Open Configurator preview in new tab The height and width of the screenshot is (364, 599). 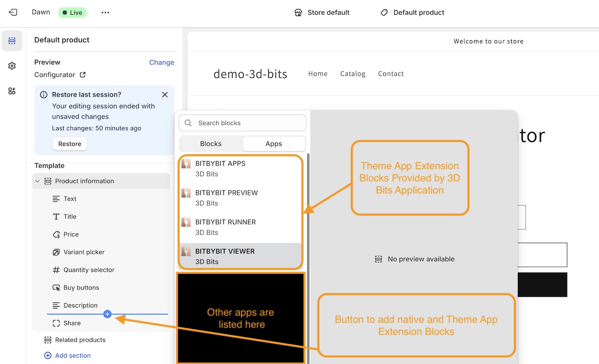[x=83, y=74]
